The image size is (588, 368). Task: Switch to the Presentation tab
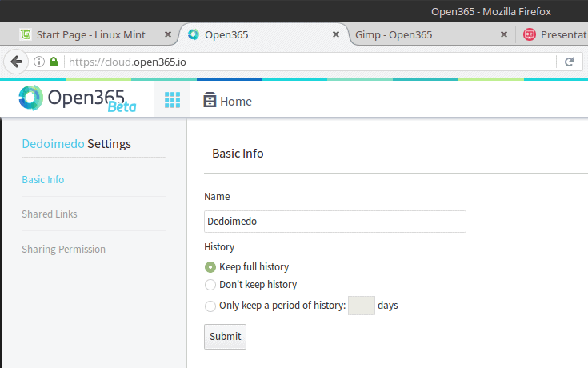coord(555,35)
